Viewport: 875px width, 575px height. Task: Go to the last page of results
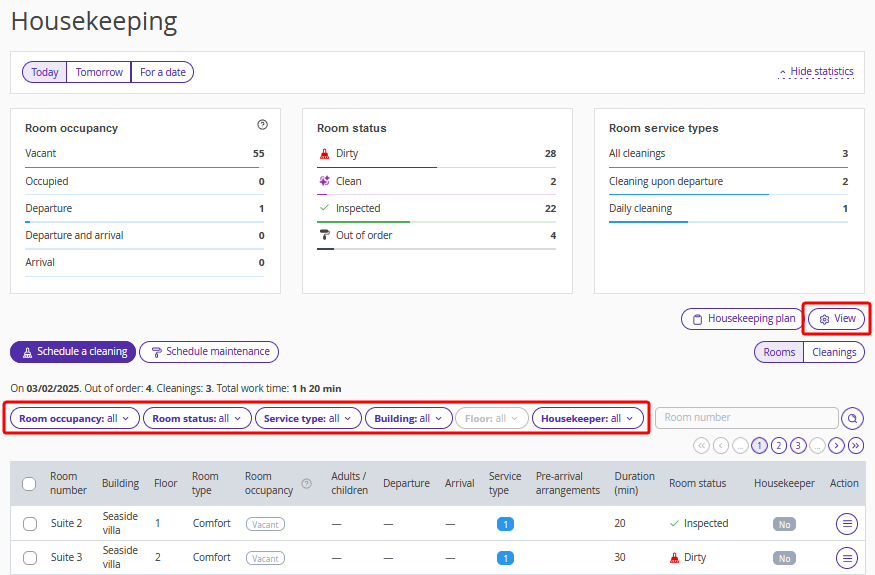(x=855, y=445)
